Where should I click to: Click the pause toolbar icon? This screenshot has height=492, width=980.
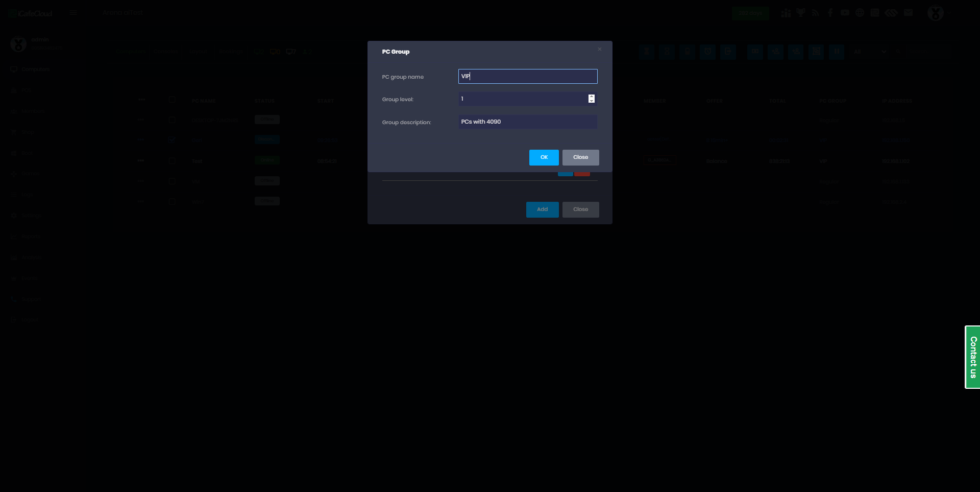[837, 52]
